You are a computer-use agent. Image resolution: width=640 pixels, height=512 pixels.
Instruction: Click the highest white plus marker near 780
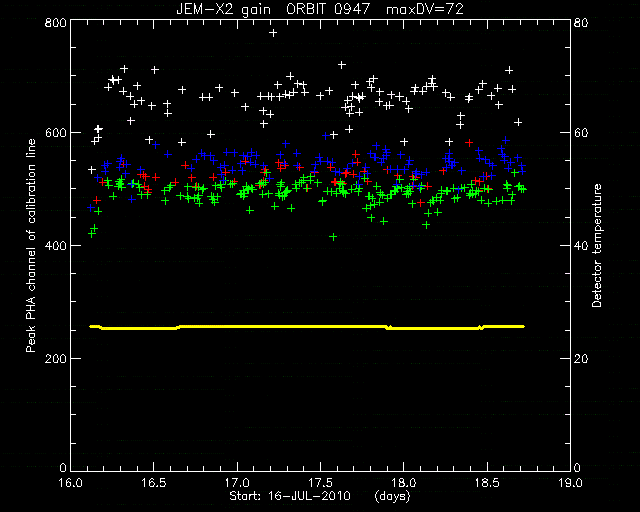273,33
